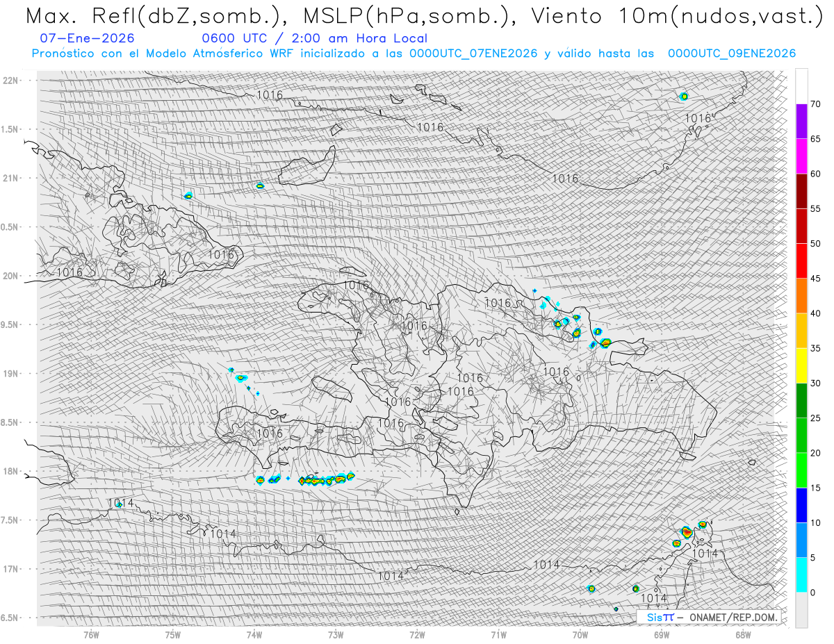Click the colorbar value label '70'
The height and width of the screenshot is (644, 834).
815,104
